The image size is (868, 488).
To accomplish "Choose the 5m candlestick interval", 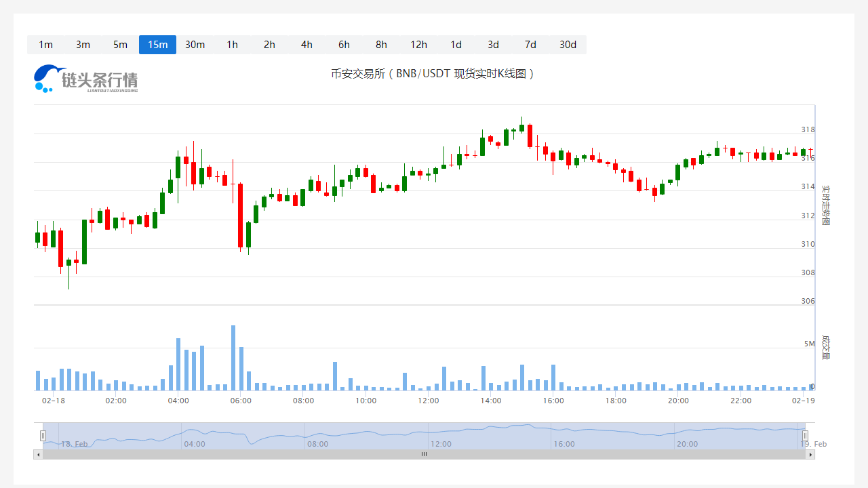I will (120, 45).
